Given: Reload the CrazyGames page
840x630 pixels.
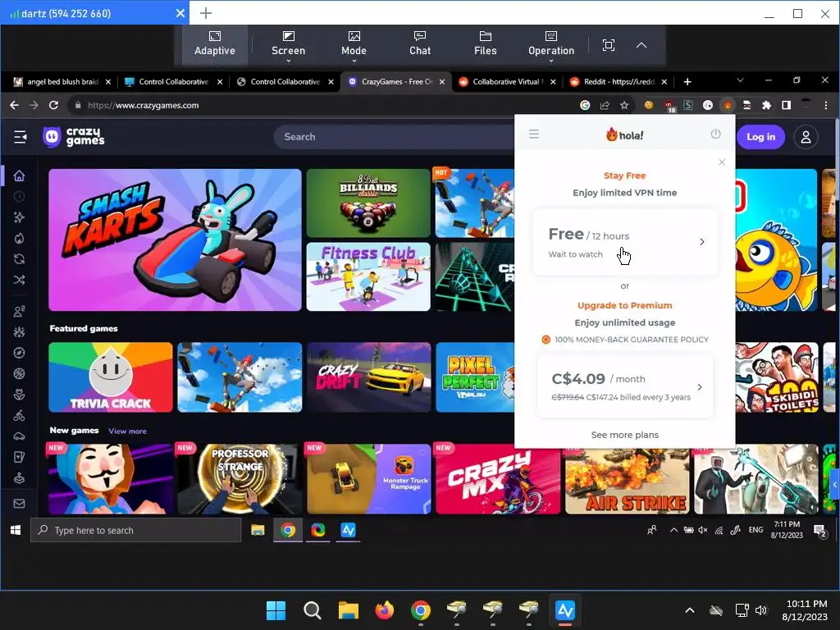Looking at the screenshot, I should [x=53, y=106].
